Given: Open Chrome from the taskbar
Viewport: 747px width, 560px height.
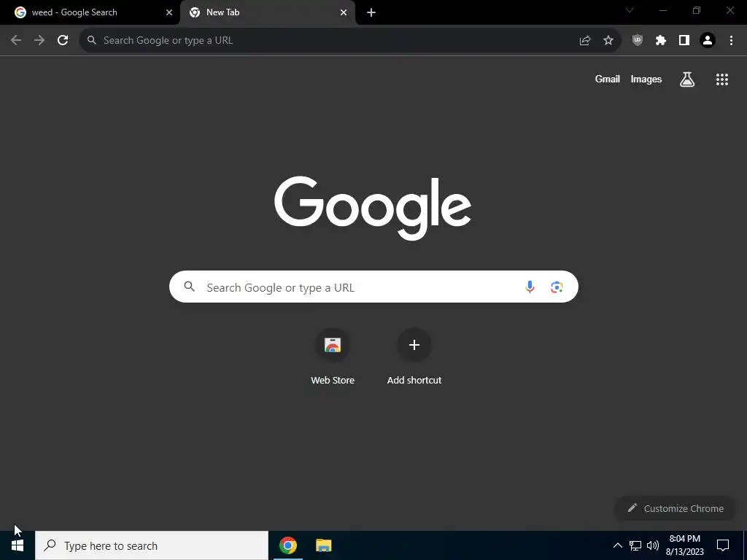Looking at the screenshot, I should click(x=287, y=545).
